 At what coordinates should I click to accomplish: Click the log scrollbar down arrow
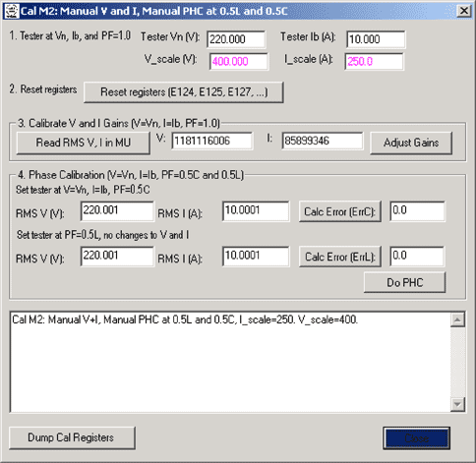click(457, 404)
